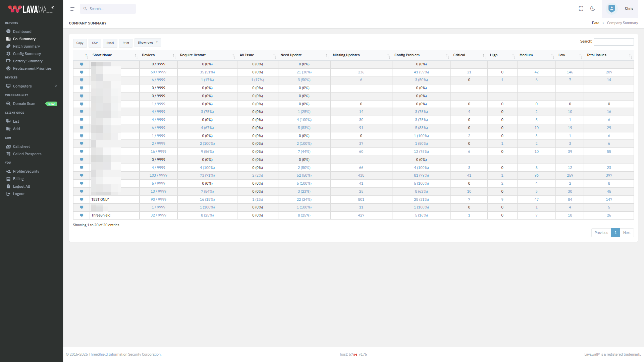Click the table Search input box
Screen dimensions: 644x362
click(x=613, y=42)
